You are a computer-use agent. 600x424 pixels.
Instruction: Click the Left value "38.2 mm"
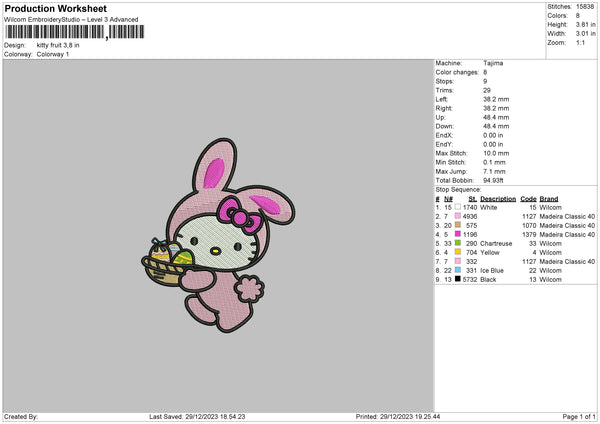pos(496,99)
